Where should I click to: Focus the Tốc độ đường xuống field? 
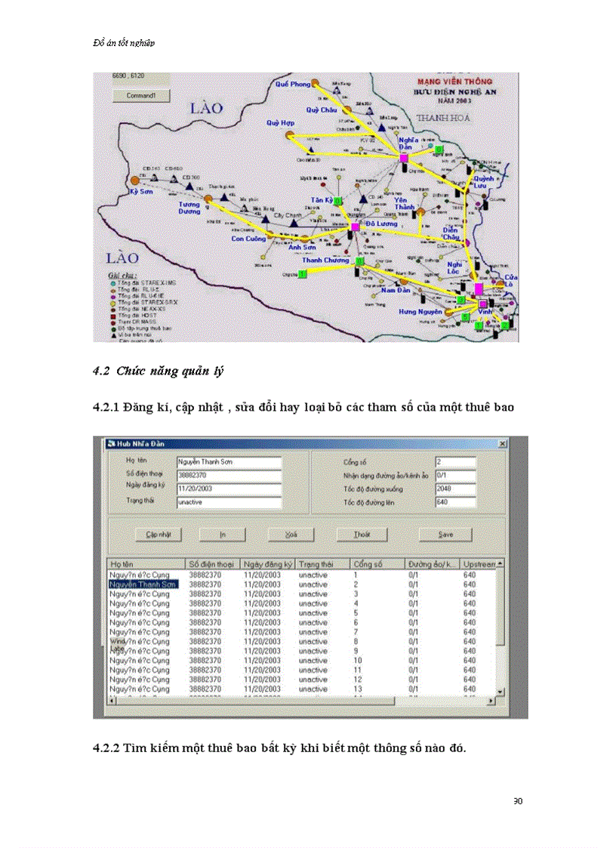click(x=455, y=489)
